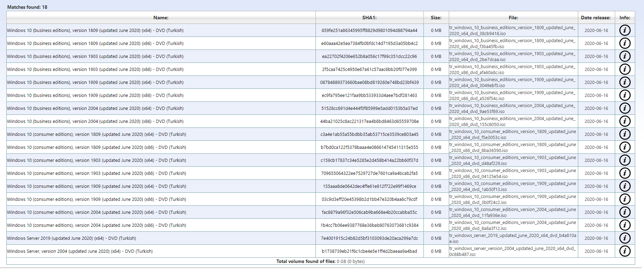Select SHA1 hash ea22702f4206e652b8a056c17f99c351dcc22c96
644x270 pixels.
(369, 57)
